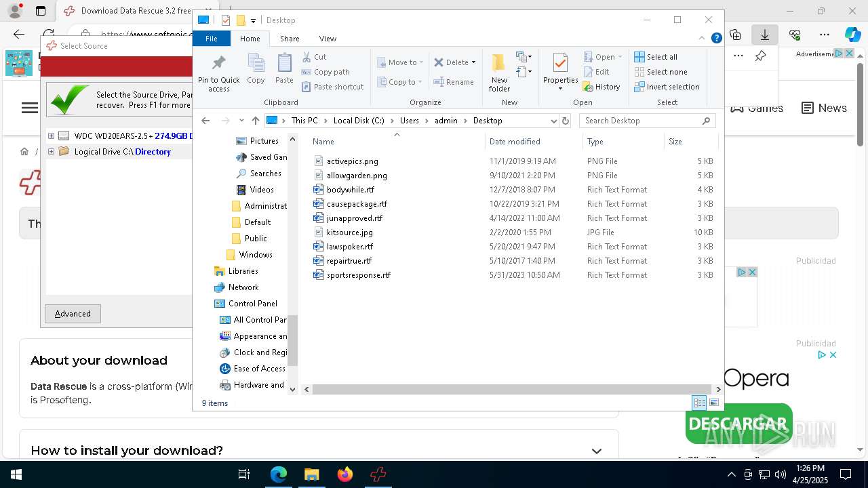This screenshot has width=868, height=488.
Task: Open the Properties button in ribbon
Action: click(560, 73)
